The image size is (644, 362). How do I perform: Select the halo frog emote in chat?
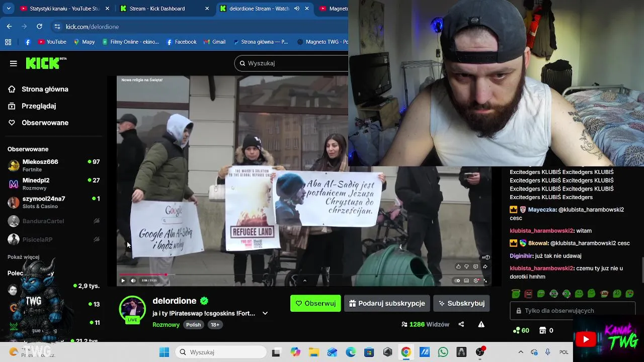pyautogui.click(x=515, y=294)
